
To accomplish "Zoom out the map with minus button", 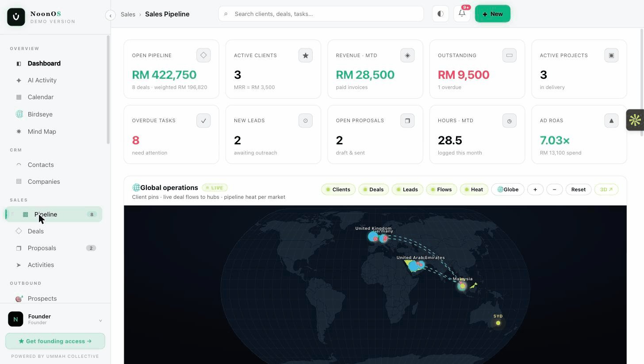I will 554,190.
